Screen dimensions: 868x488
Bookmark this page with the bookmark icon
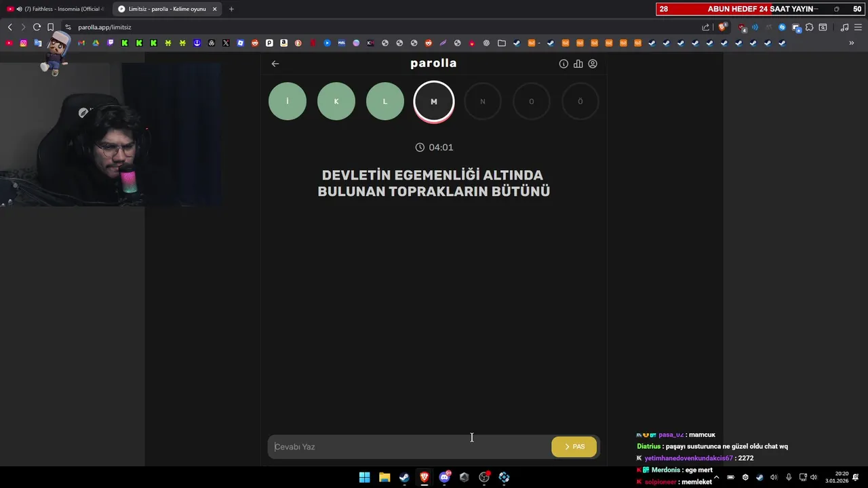(50, 27)
